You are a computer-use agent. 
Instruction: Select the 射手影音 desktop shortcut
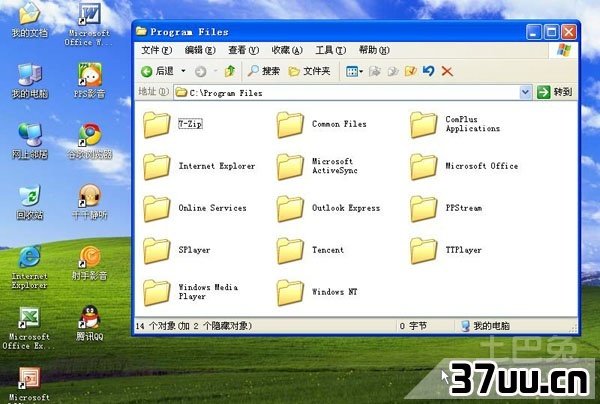tap(90, 263)
